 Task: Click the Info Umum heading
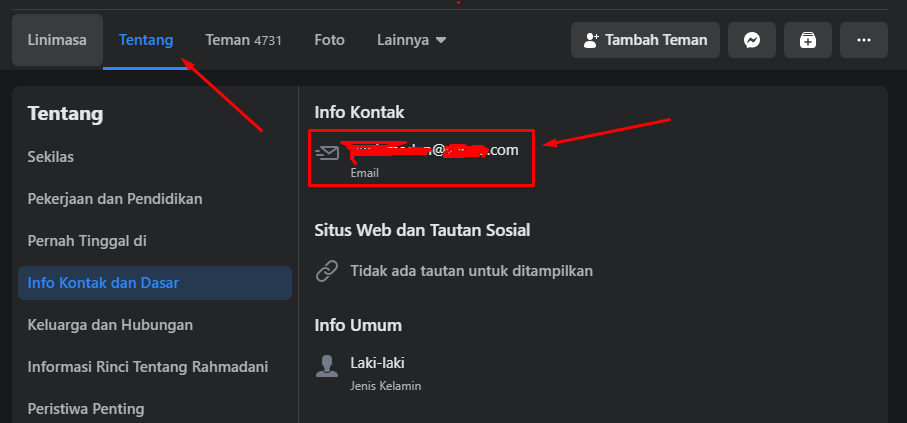pyautogui.click(x=358, y=325)
